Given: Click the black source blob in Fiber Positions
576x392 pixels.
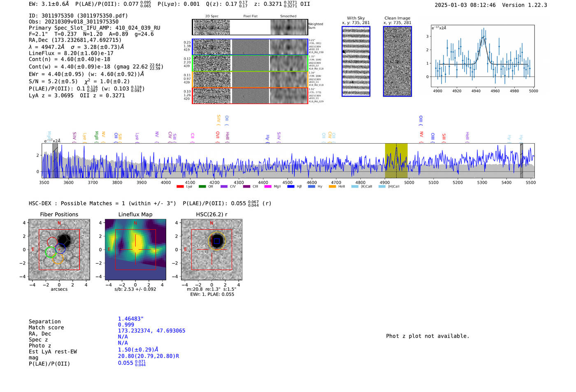Looking at the screenshot, I should click(x=64, y=240).
